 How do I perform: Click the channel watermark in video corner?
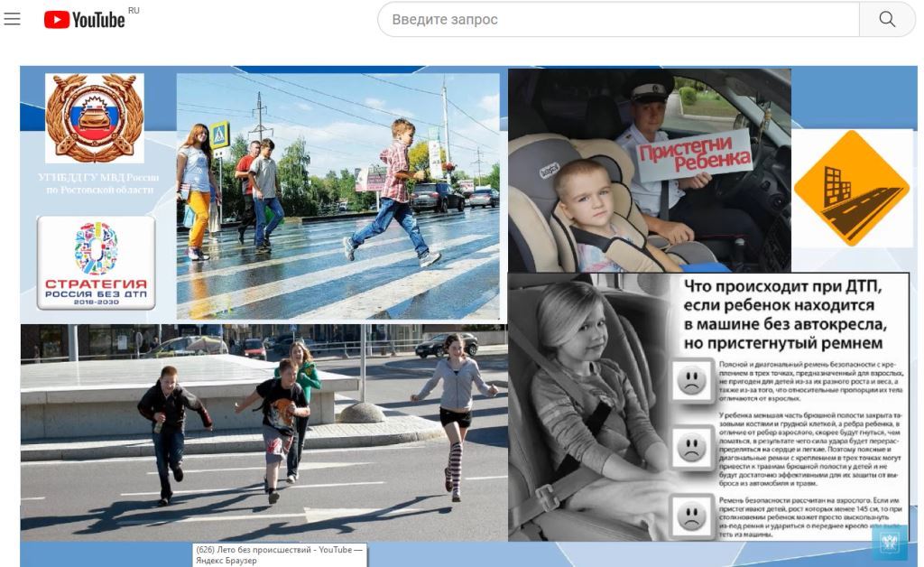tap(889, 542)
